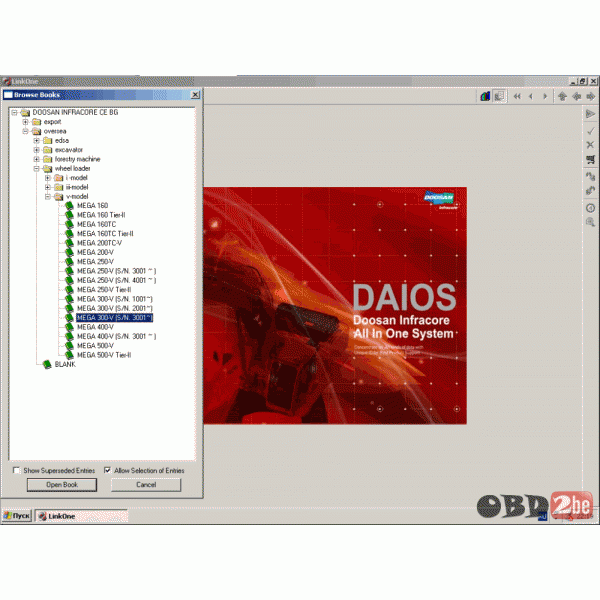Collapse the DOOSAN INFRACORE CE BG root node
This screenshot has width=600, height=600.
pos(15,112)
